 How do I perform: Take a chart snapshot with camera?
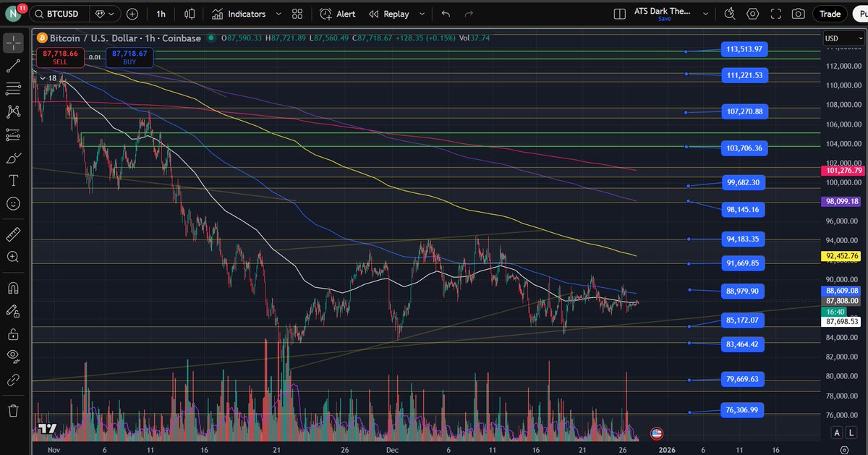798,14
